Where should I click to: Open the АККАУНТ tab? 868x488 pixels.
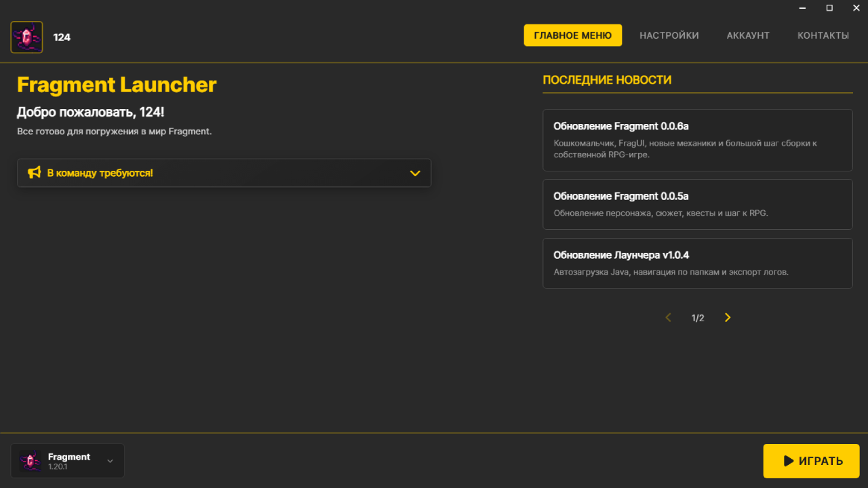748,35
